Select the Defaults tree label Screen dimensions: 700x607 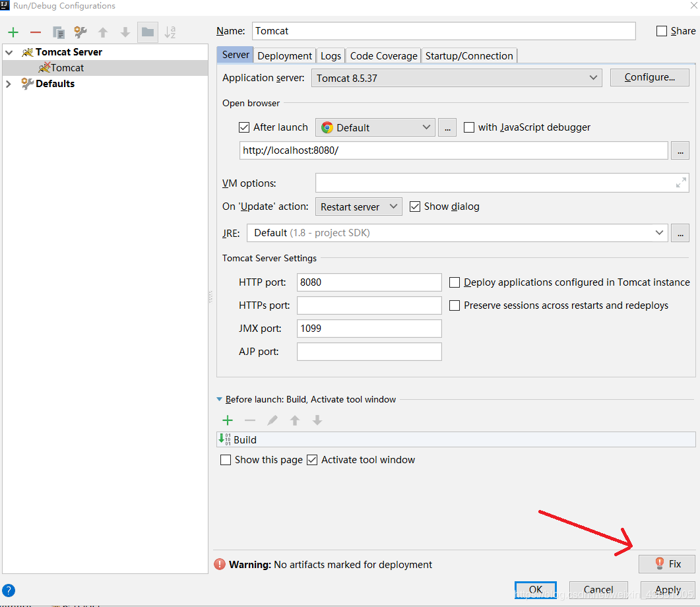click(55, 83)
